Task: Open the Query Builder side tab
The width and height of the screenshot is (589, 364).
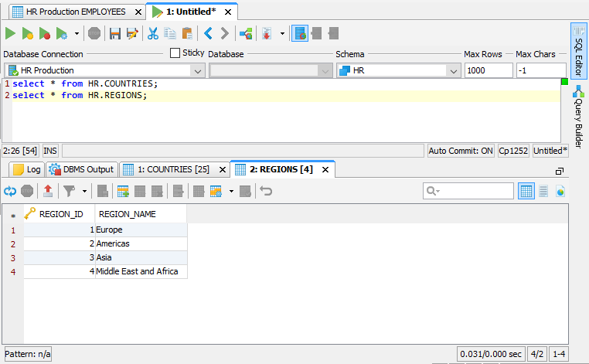Action: tap(579, 117)
